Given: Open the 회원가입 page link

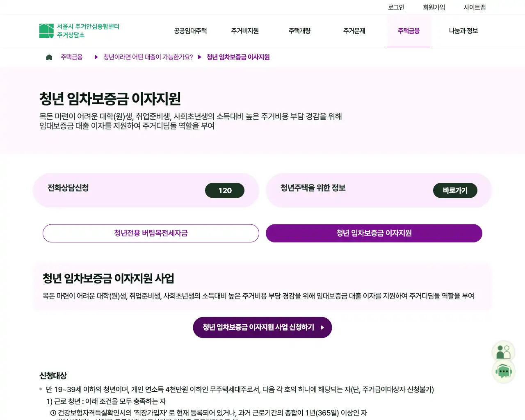Looking at the screenshot, I should point(434,7).
